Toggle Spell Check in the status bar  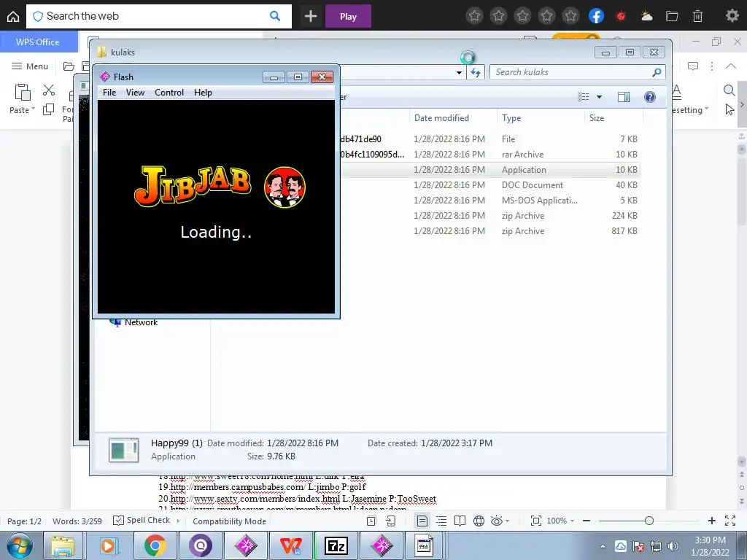(142, 521)
